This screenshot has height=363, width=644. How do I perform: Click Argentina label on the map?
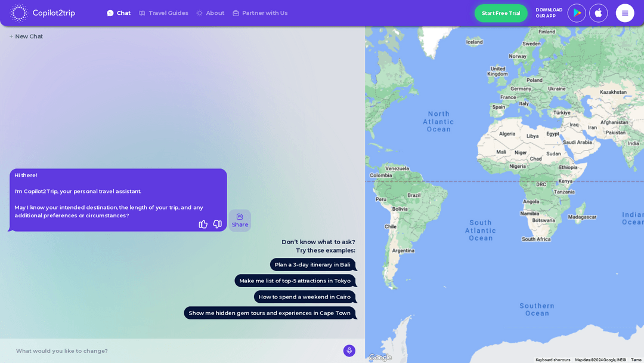click(x=403, y=250)
